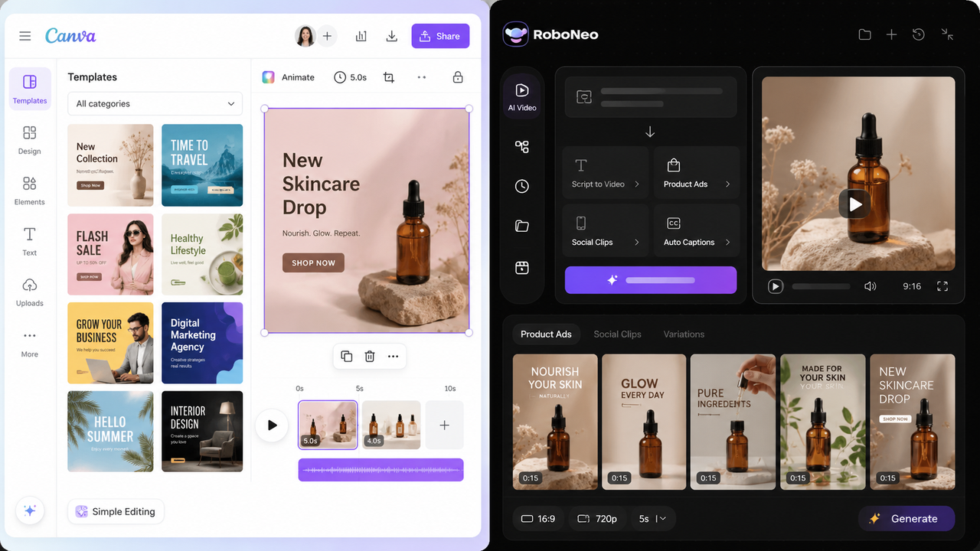Click the purple sparkle generate bar
Image resolution: width=980 pixels, height=551 pixels.
[x=651, y=280]
